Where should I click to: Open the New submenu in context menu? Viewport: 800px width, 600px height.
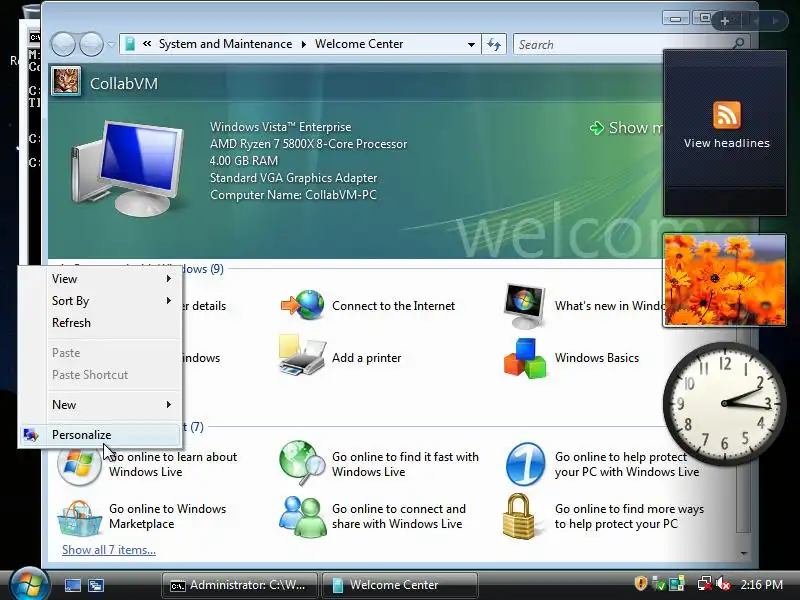point(100,405)
